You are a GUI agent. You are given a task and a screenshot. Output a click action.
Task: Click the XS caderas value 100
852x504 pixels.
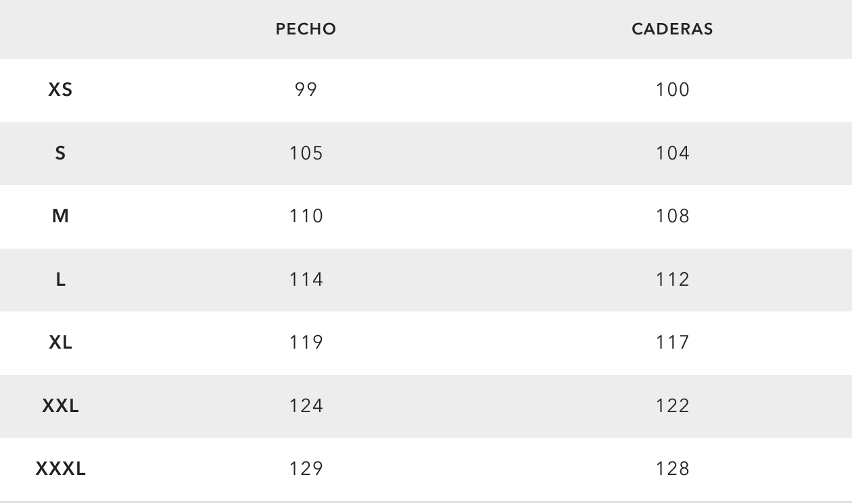click(672, 90)
